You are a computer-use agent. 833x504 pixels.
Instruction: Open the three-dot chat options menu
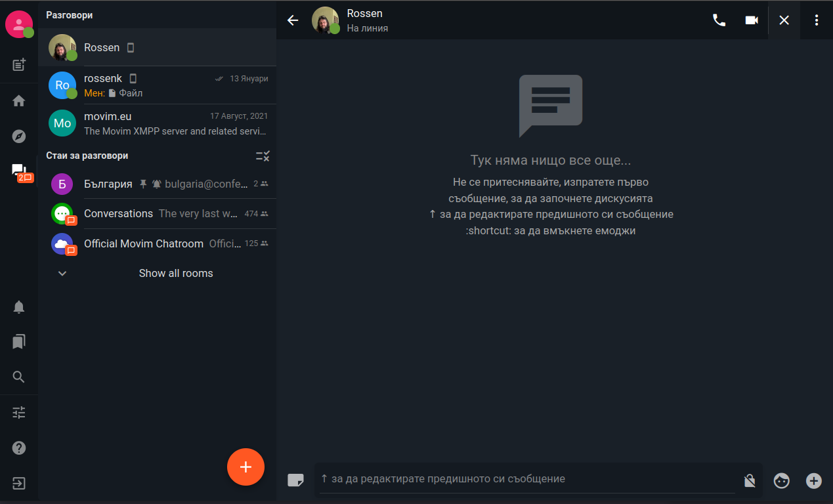click(817, 20)
